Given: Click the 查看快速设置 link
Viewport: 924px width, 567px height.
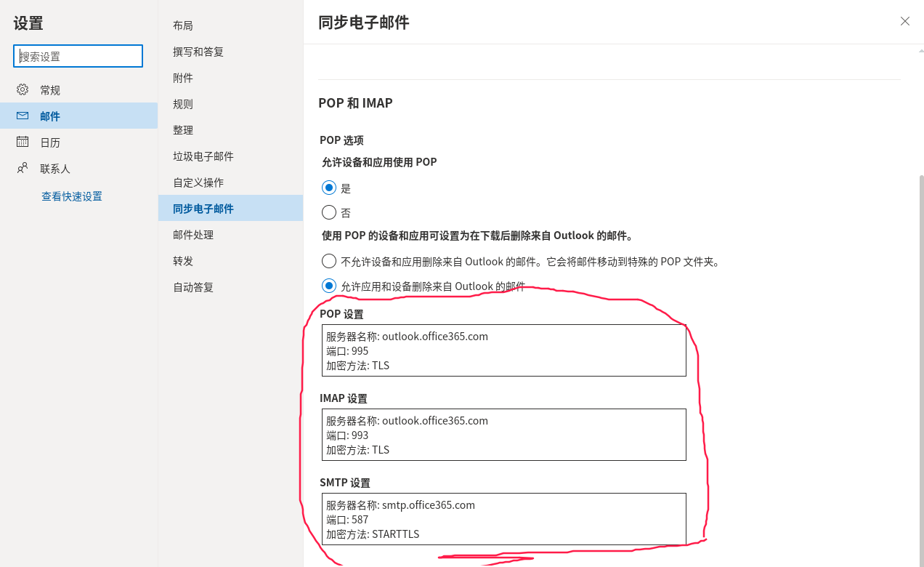Looking at the screenshot, I should point(72,196).
